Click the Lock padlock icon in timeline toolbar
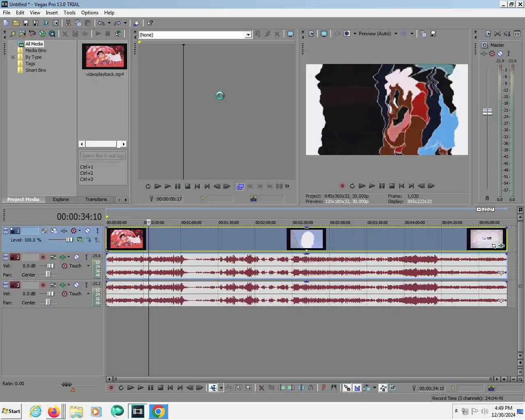The width and height of the screenshot is (525, 420). [311, 388]
